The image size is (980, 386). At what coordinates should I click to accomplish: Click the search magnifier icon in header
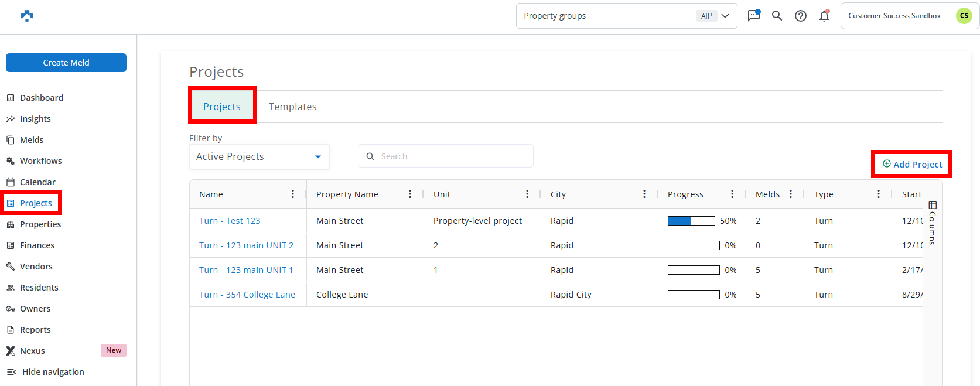click(x=777, y=16)
